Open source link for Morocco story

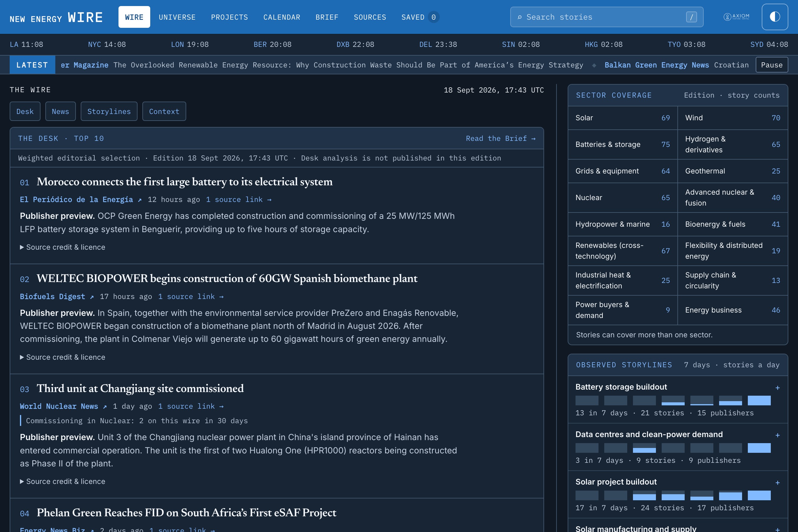point(238,199)
